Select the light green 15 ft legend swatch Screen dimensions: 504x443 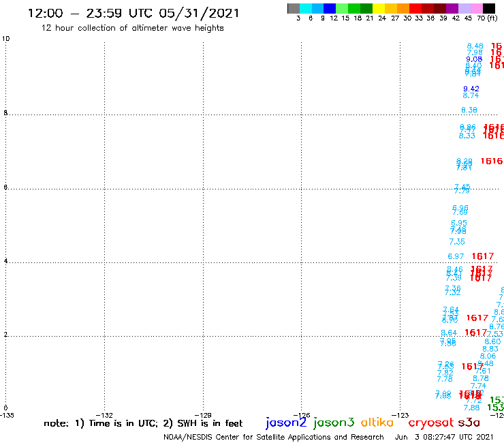click(x=343, y=8)
